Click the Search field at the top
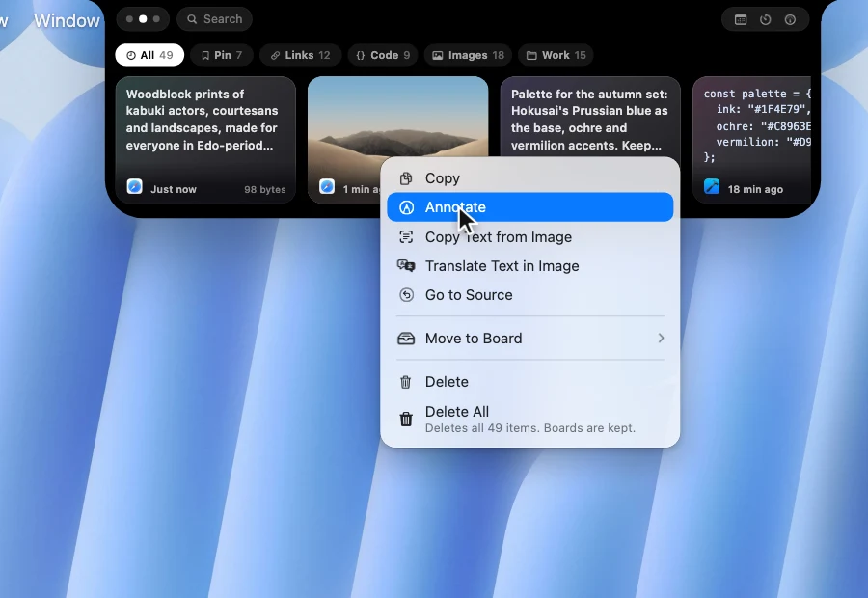 [x=214, y=19]
